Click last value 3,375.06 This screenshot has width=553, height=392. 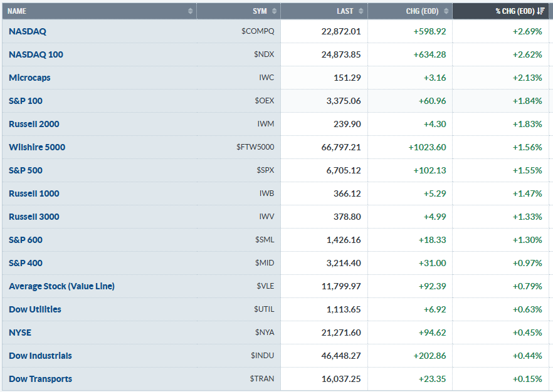coord(344,101)
